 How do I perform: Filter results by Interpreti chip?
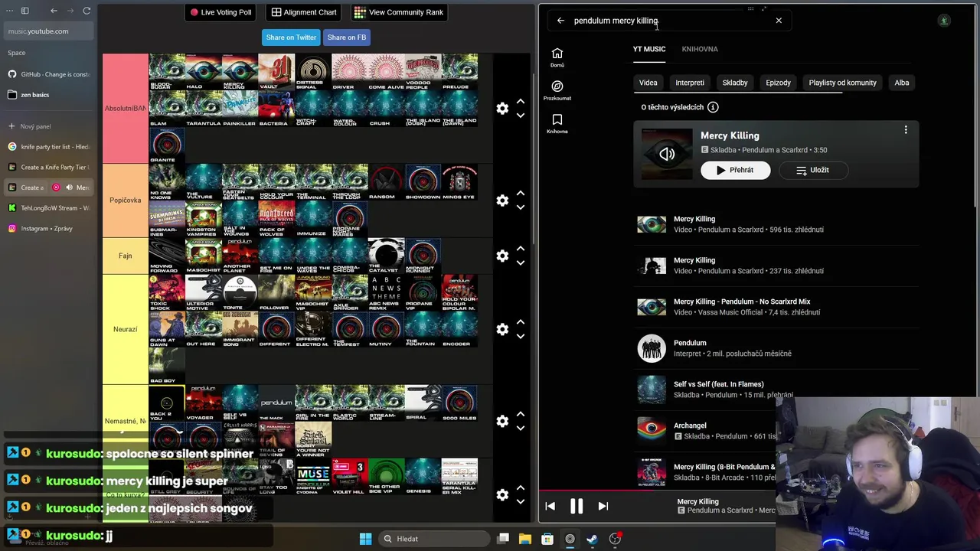click(690, 83)
